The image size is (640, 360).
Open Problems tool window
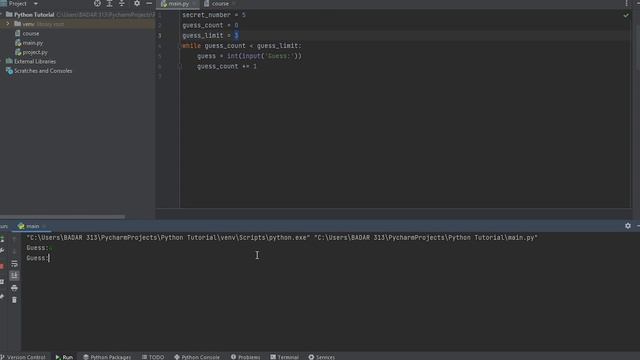coord(245,357)
